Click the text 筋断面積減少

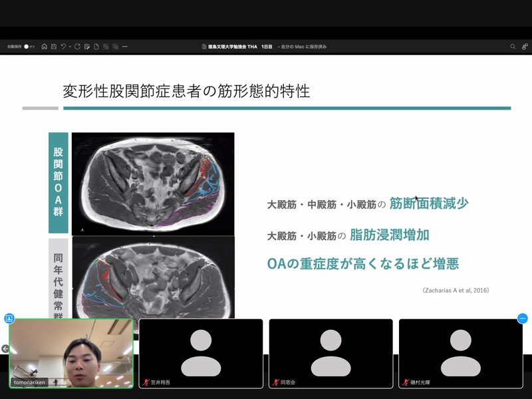click(x=429, y=203)
